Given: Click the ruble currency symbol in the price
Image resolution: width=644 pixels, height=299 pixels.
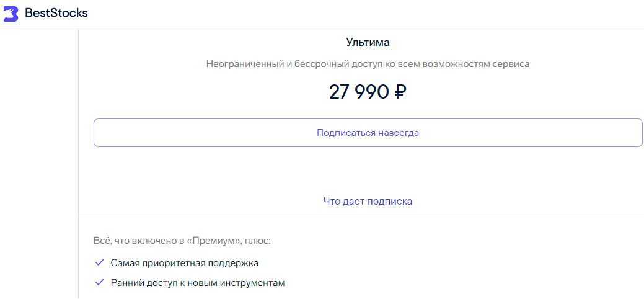Looking at the screenshot, I should 400,92.
